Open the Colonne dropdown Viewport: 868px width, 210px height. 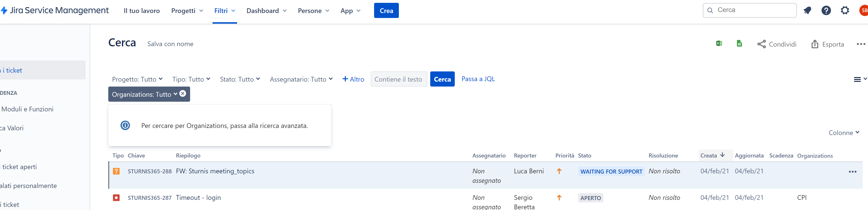(x=844, y=133)
